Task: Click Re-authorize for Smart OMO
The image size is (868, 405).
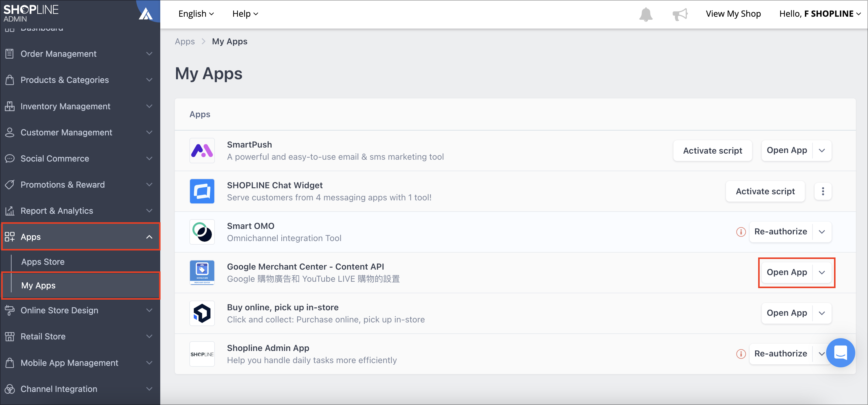Action: (x=780, y=231)
